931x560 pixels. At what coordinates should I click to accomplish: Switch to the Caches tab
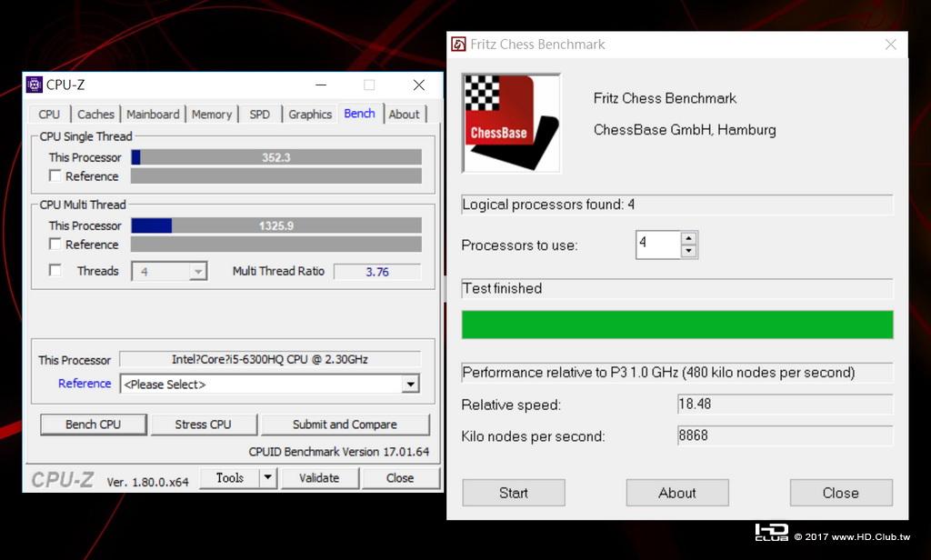[x=95, y=114]
